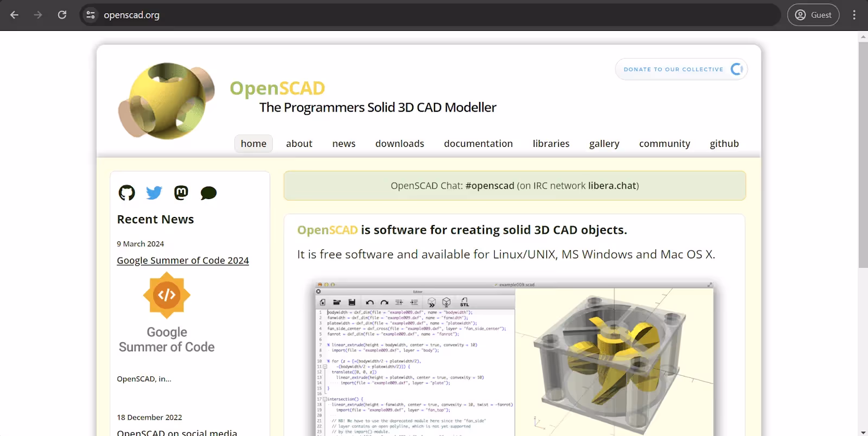Image resolution: width=868 pixels, height=436 pixels.
Task: Open the about nav item
Action: 299,144
